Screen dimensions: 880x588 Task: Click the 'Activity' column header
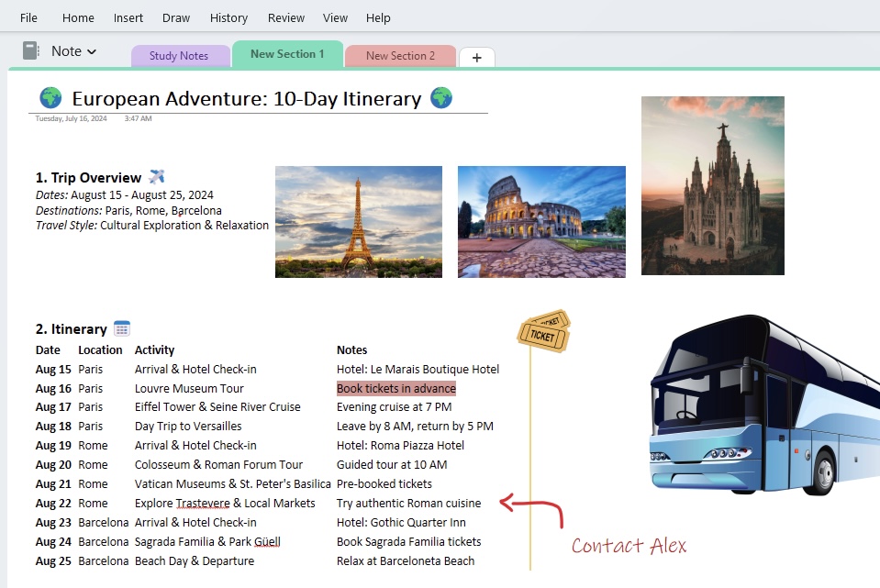[x=154, y=350]
